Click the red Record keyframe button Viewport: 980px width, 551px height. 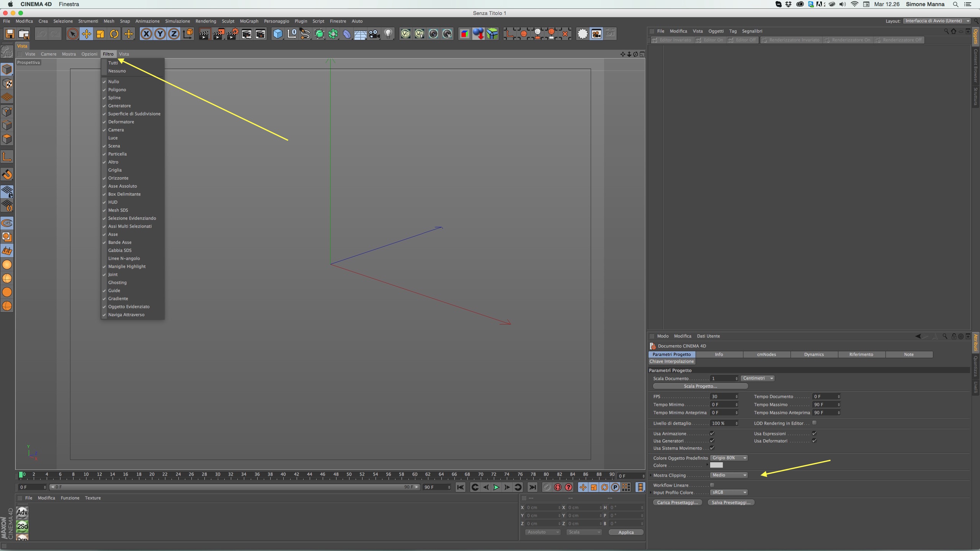558,487
